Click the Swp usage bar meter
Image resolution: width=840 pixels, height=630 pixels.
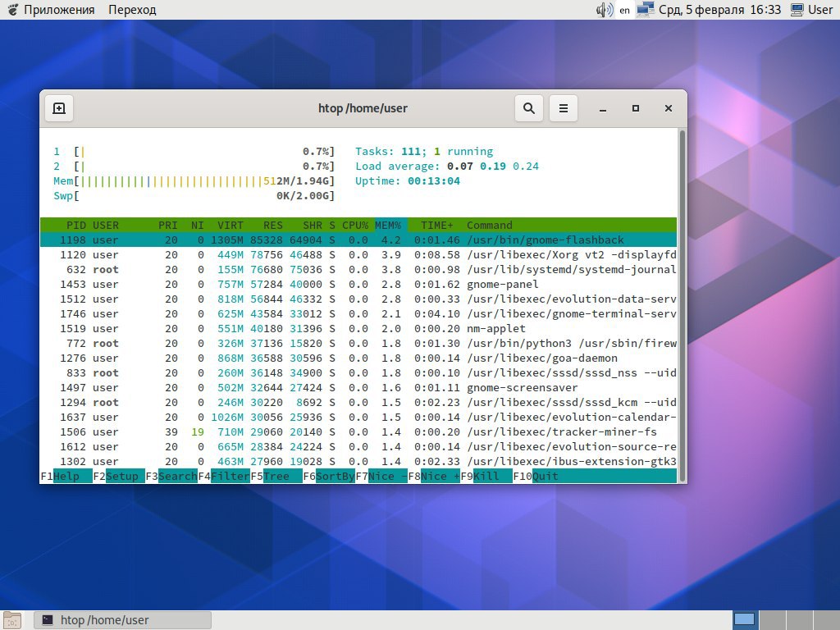click(194, 196)
